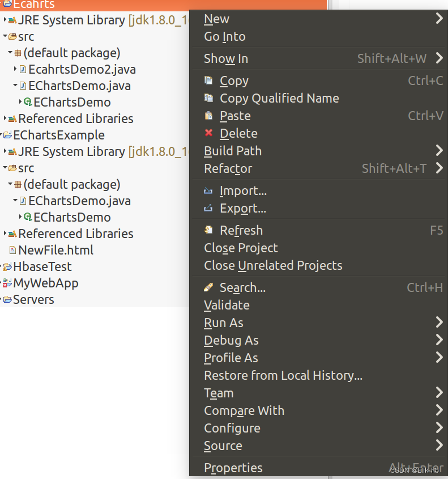Click the Copy icon in the context menu
This screenshot has width=448, height=479.
point(208,80)
